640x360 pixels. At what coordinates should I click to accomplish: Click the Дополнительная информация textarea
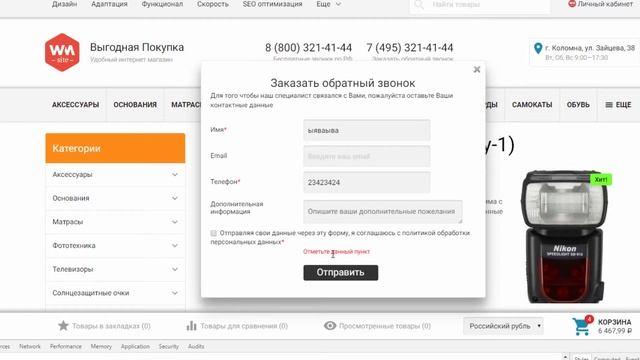coord(382,212)
